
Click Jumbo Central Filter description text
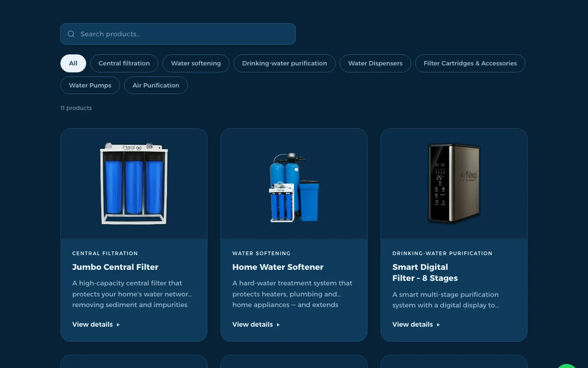[132, 294]
